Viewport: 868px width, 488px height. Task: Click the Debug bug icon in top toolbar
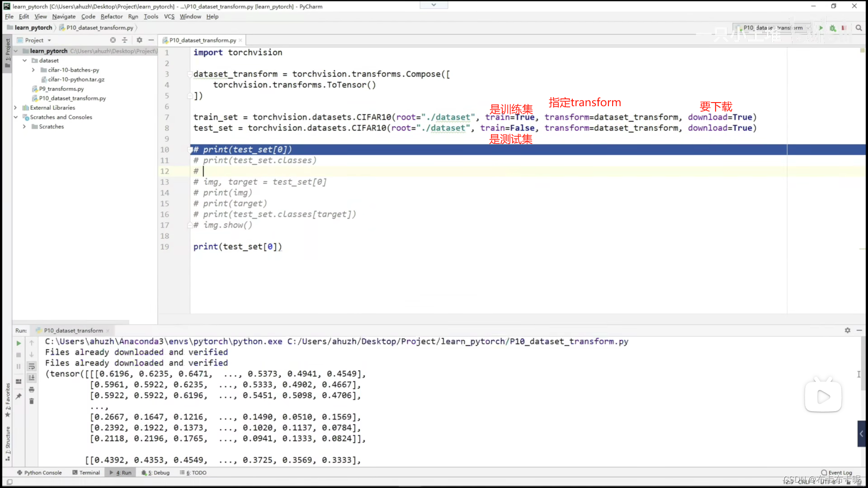click(x=833, y=28)
